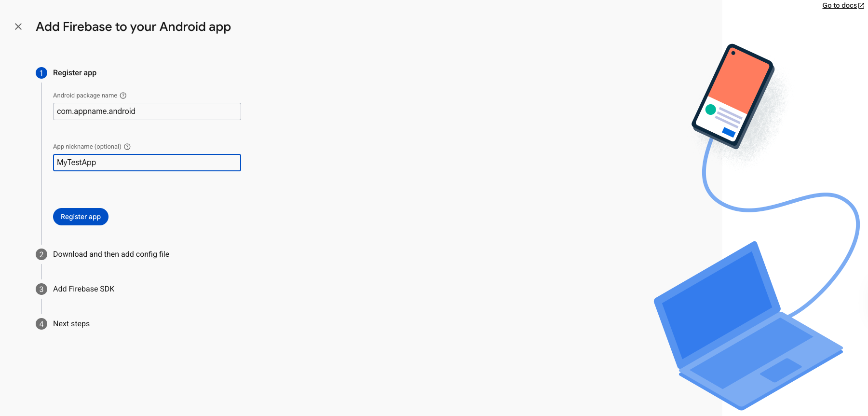868x416 pixels.
Task: Click the external link icon beside Go to docs
Action: pos(861,6)
